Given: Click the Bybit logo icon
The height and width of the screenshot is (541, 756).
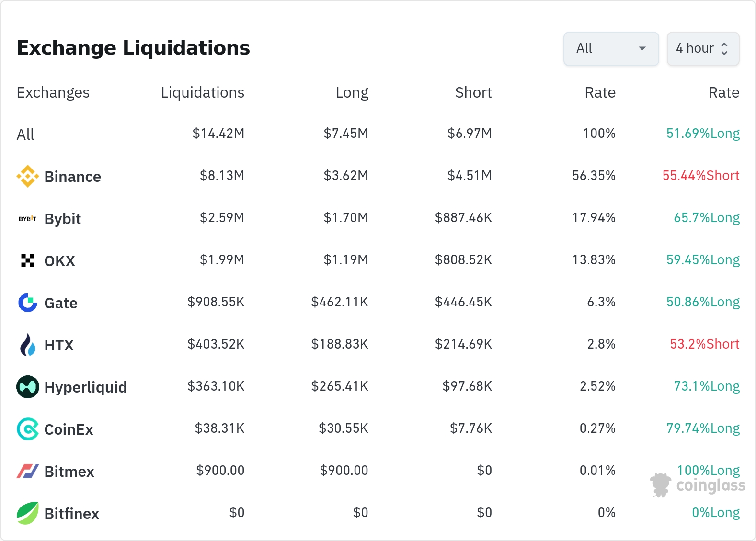Looking at the screenshot, I should (x=28, y=219).
